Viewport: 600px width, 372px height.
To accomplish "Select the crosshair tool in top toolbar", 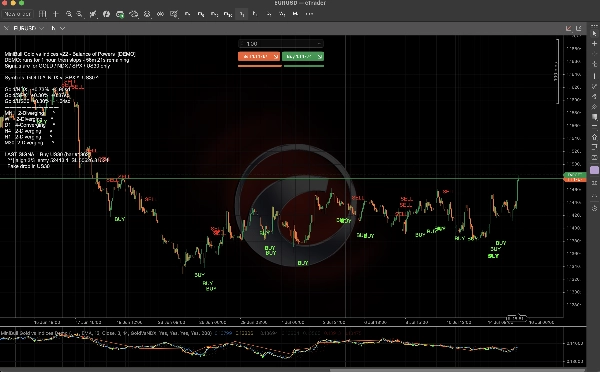I will 56,14.
